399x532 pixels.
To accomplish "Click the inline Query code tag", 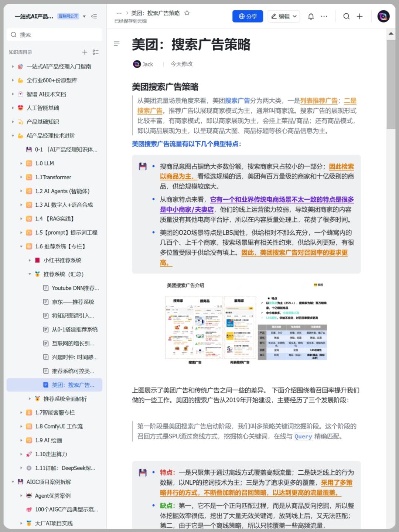I will point(303,436).
